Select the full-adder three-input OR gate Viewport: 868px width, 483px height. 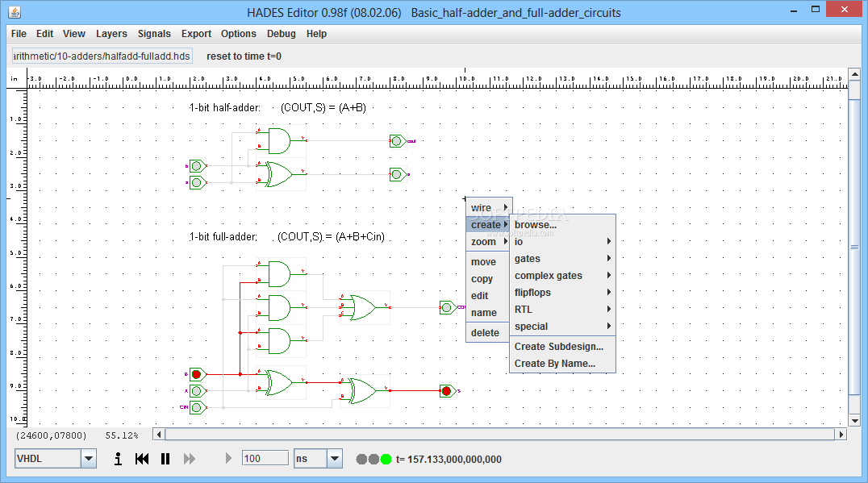[x=365, y=307]
